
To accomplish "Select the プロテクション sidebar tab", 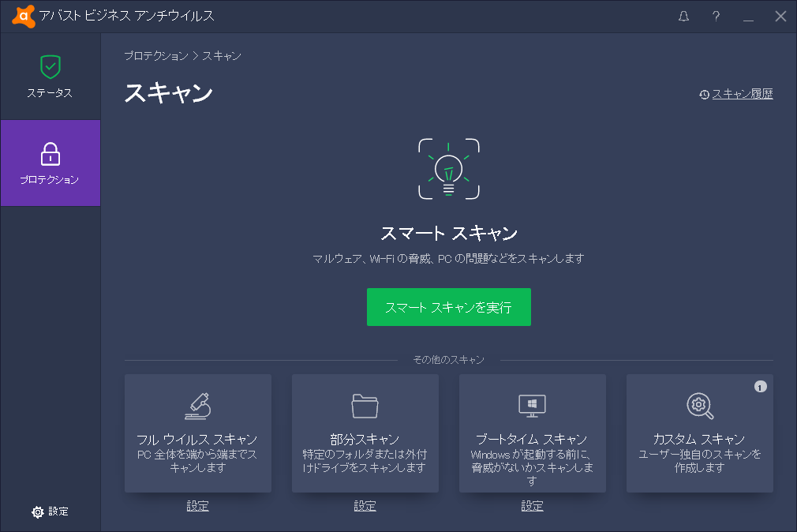I will coord(51,163).
